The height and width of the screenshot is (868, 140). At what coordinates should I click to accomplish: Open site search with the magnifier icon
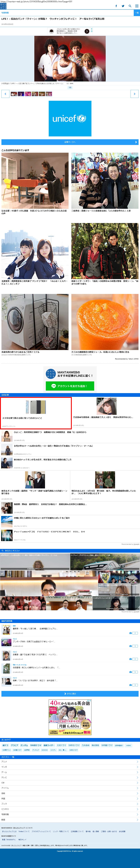coord(130,6)
